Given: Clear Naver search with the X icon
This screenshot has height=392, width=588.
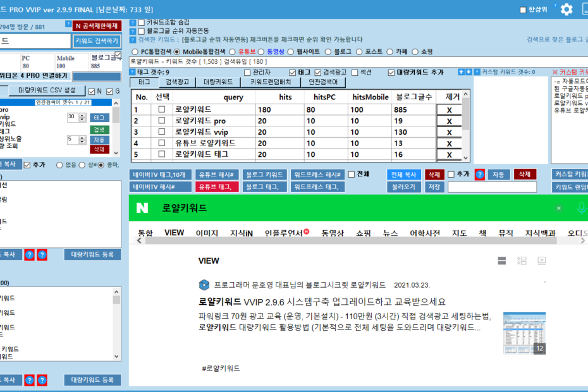Looking at the screenshot, I should coord(558,208).
